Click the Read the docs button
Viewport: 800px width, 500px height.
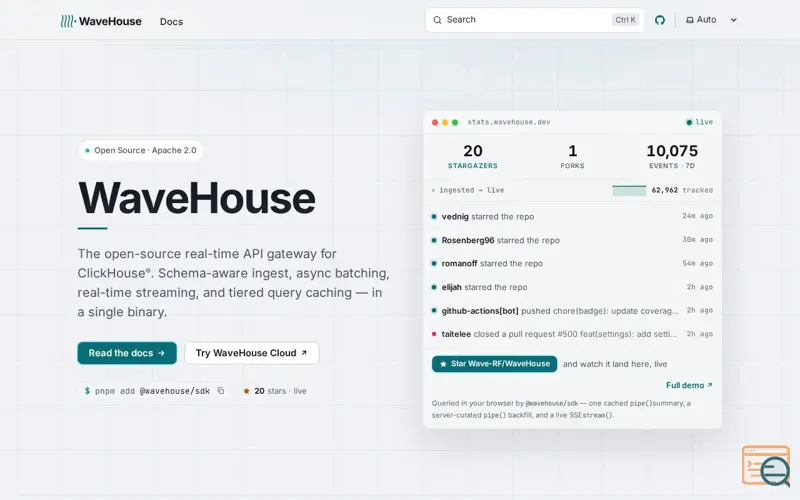click(127, 353)
